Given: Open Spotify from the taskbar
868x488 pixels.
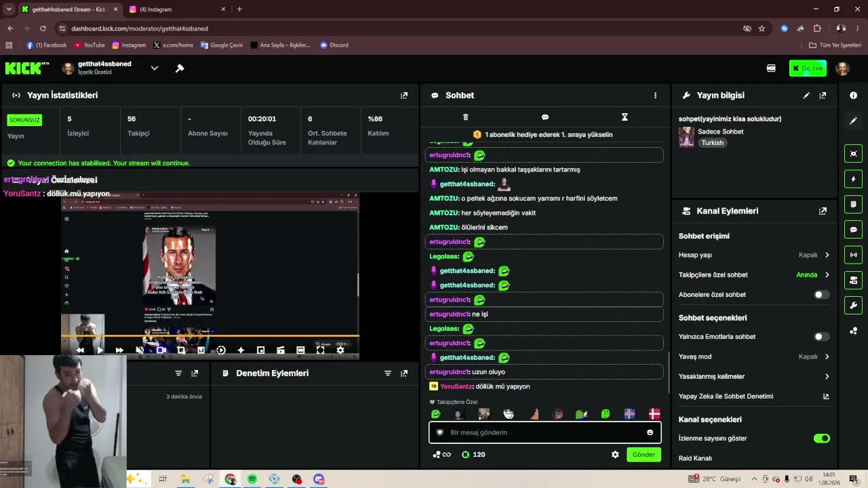Looking at the screenshot, I should (x=252, y=479).
